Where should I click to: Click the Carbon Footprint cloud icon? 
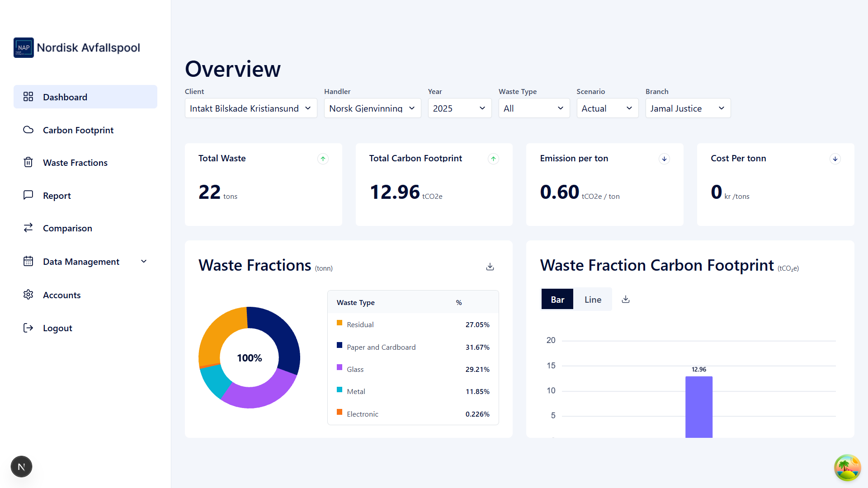tap(28, 130)
